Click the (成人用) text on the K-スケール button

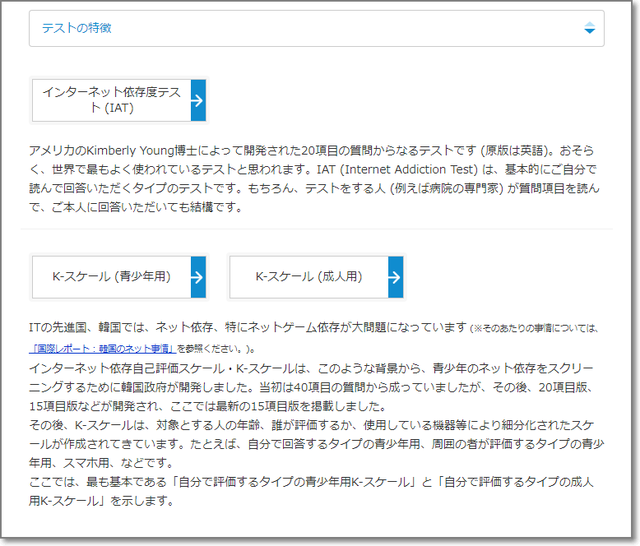coord(340,277)
